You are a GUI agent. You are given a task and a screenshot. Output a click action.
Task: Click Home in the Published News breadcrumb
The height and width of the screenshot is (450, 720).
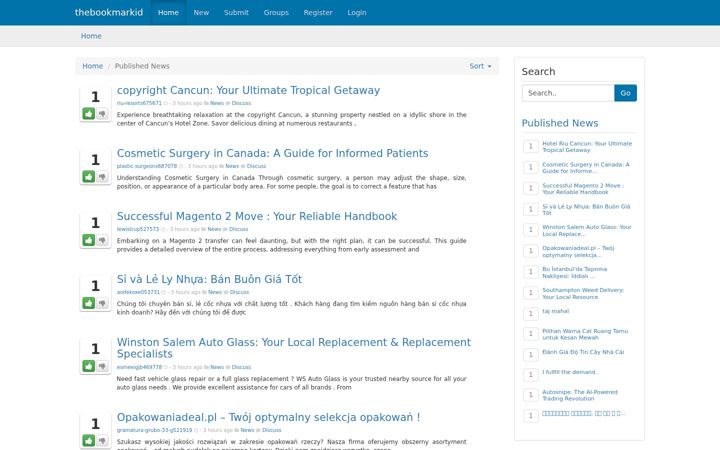[92, 66]
